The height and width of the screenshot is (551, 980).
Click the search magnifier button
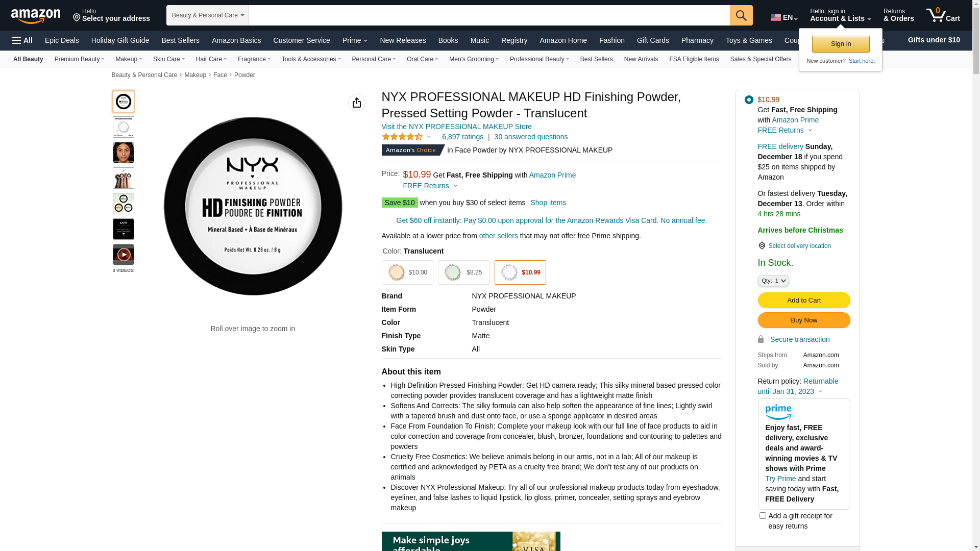[741, 15]
